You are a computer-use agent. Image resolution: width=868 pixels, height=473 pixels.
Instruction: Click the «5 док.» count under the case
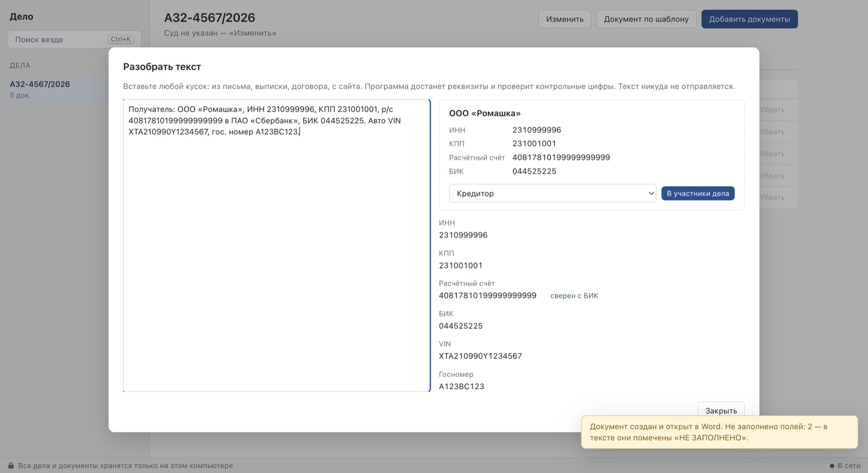tap(20, 95)
